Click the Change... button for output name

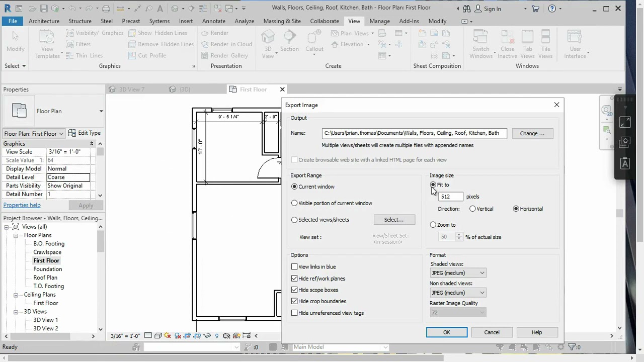(532, 133)
